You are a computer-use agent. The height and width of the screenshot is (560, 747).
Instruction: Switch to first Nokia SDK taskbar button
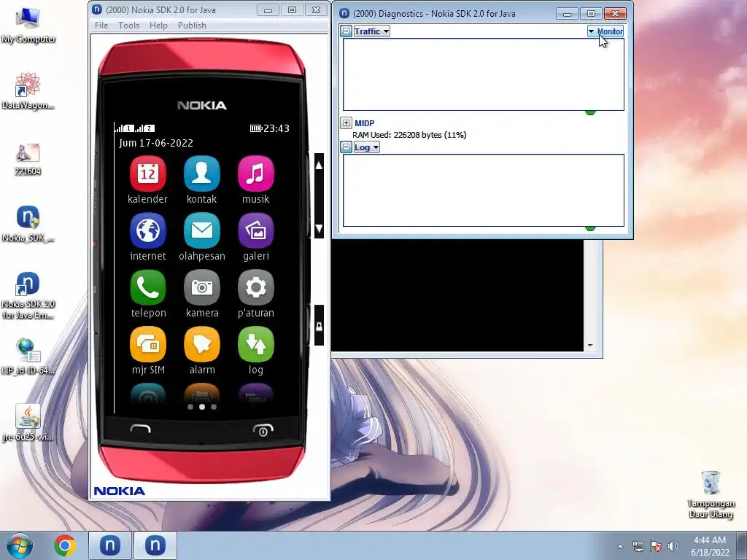point(109,545)
